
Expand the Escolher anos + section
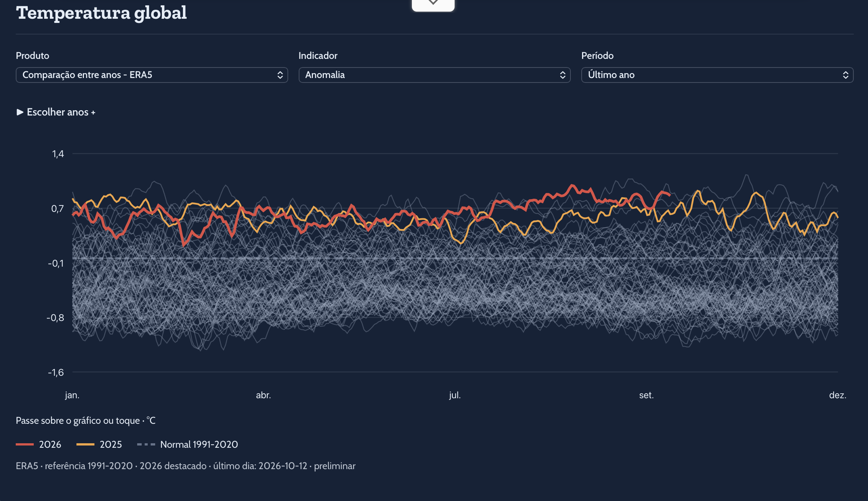tap(56, 112)
